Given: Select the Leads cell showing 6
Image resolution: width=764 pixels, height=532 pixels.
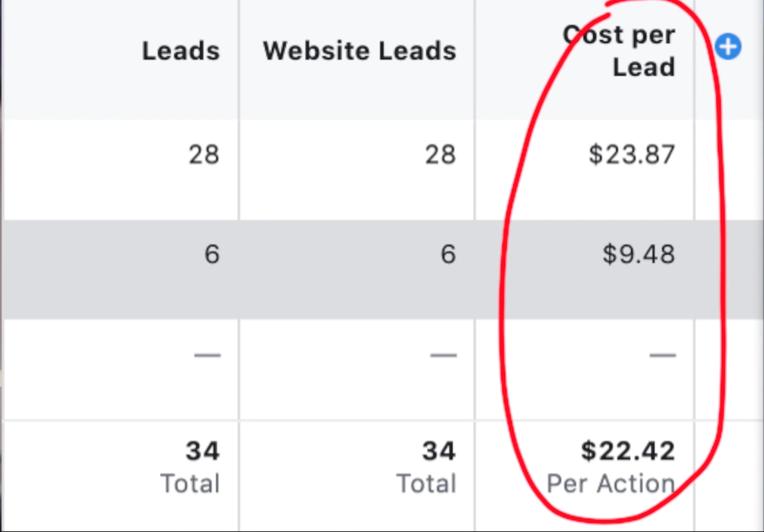Looking at the screenshot, I should [x=212, y=254].
